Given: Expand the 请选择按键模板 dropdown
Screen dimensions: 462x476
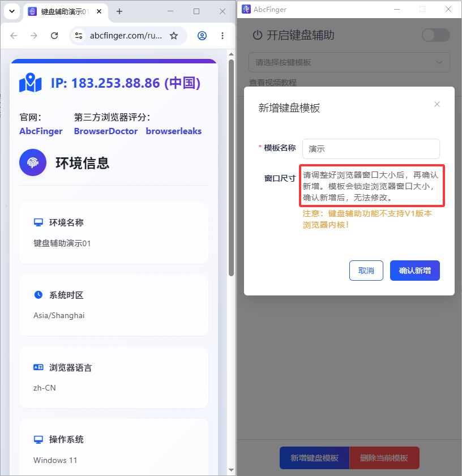Looking at the screenshot, I should click(x=349, y=62).
